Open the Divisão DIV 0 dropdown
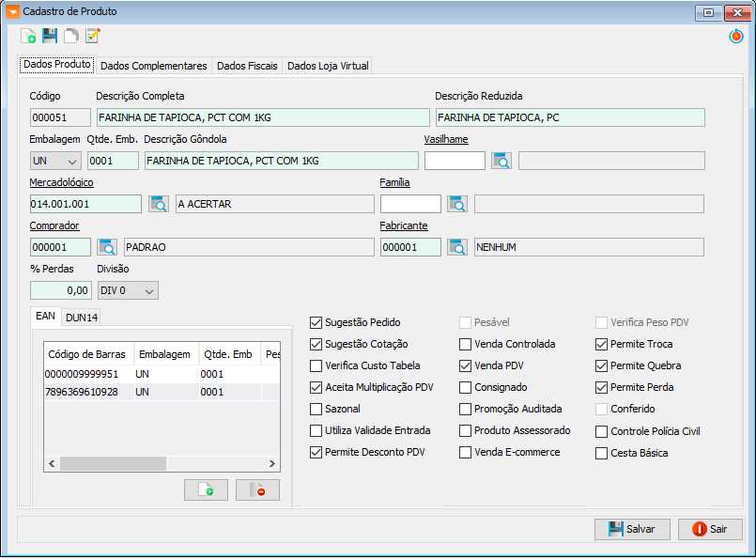Viewport: 756px width, 559px height. tap(128, 291)
